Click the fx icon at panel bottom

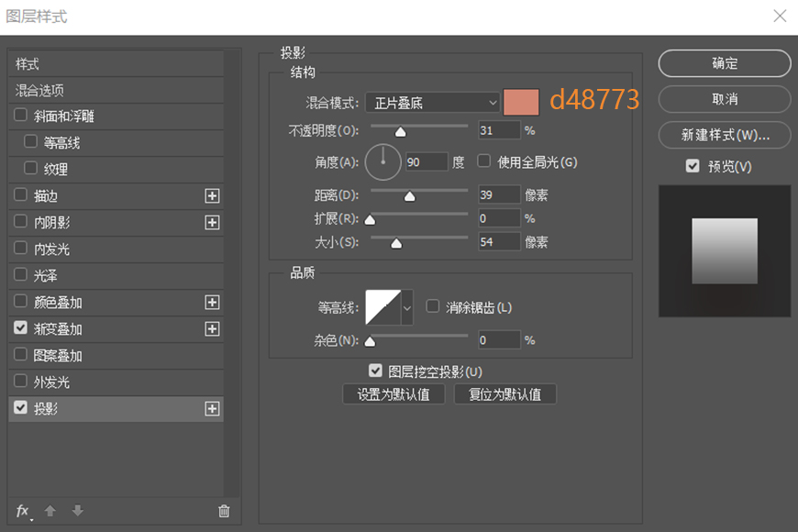click(22, 512)
